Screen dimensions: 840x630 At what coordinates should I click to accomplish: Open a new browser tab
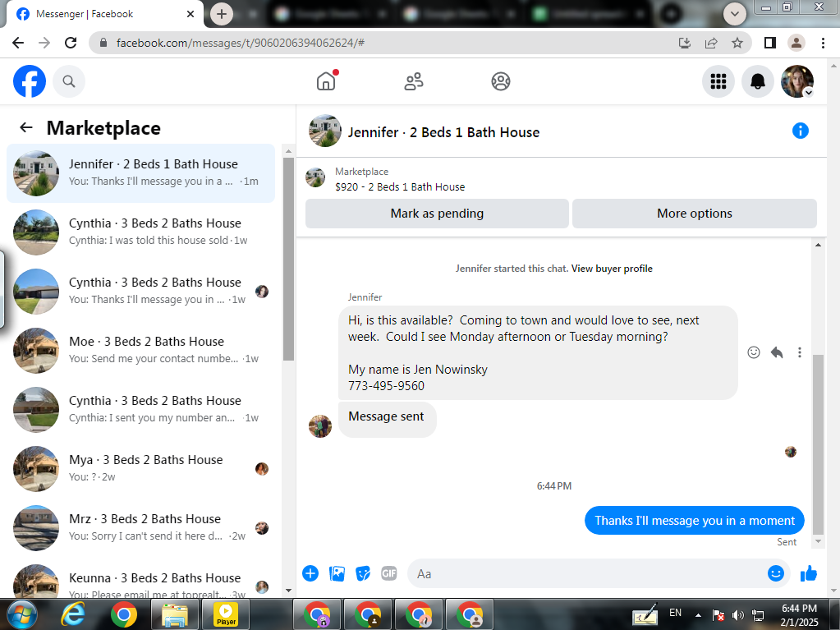click(221, 14)
